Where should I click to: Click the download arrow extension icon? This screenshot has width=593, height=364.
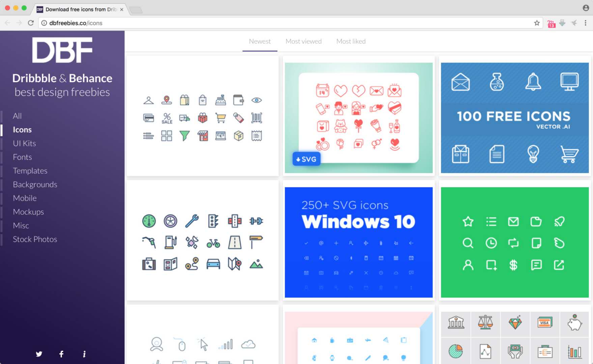point(562,23)
